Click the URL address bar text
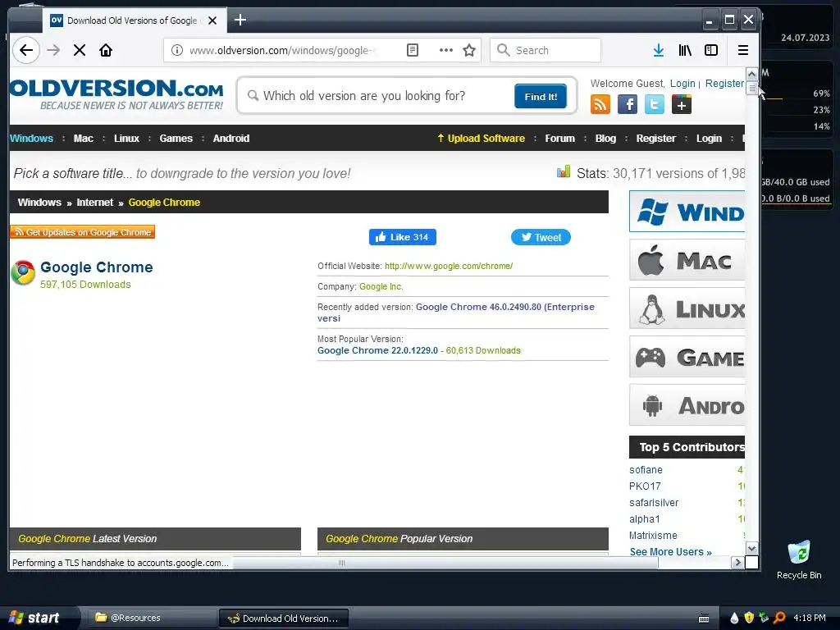Screen dimensions: 840x630 tap(282, 50)
